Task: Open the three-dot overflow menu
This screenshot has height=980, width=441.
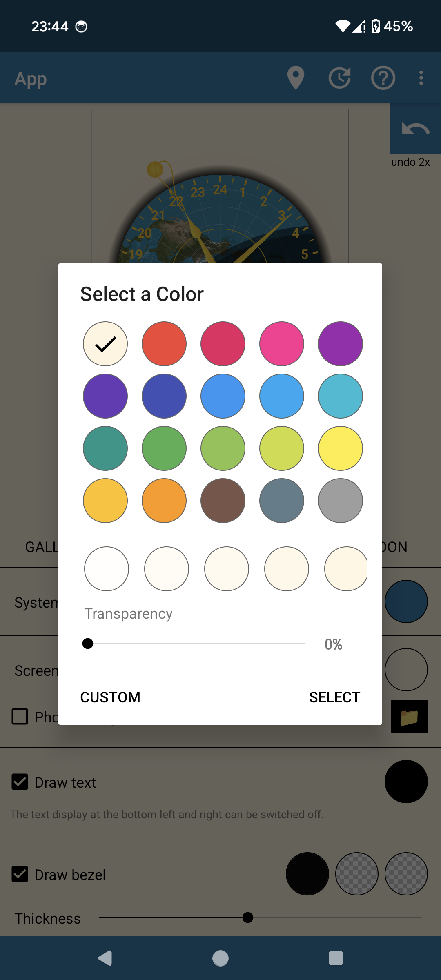Action: [x=421, y=78]
